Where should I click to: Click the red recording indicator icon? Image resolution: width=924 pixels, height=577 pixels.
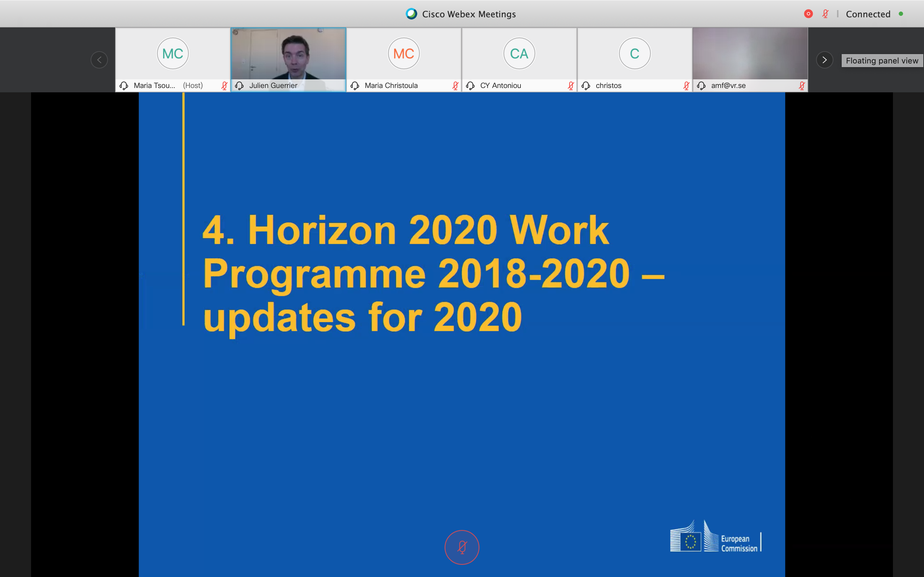pos(808,14)
